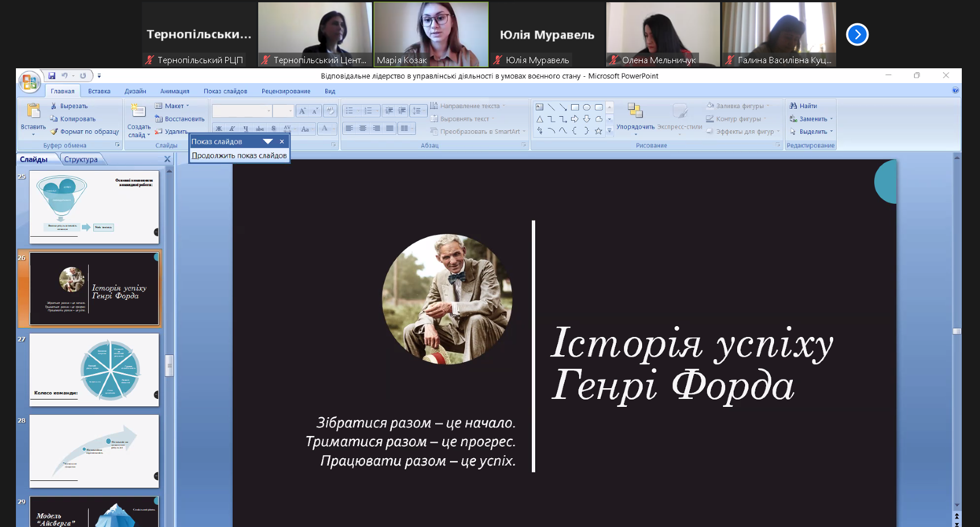Select the oval shape in shapes gallery
Image resolution: width=980 pixels, height=527 pixels.
click(x=586, y=107)
